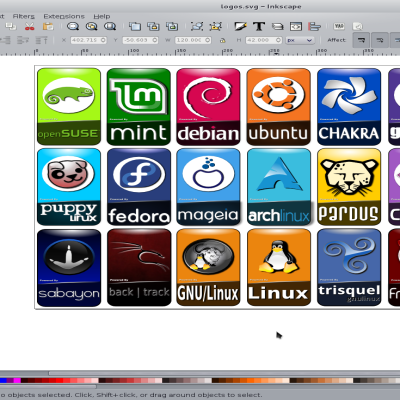Click the W stepper arrows
400x400 pixels.
point(208,40)
